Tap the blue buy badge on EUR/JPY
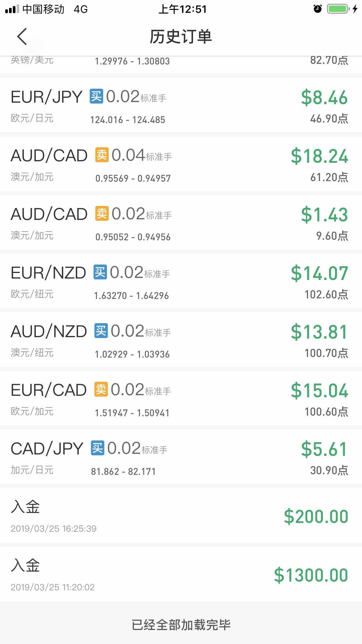362x644 pixels. pyautogui.click(x=96, y=96)
